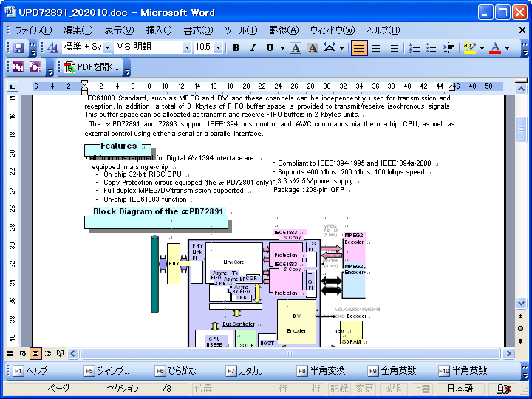
Task: Click the second purple PDF icon
Action: [35, 67]
